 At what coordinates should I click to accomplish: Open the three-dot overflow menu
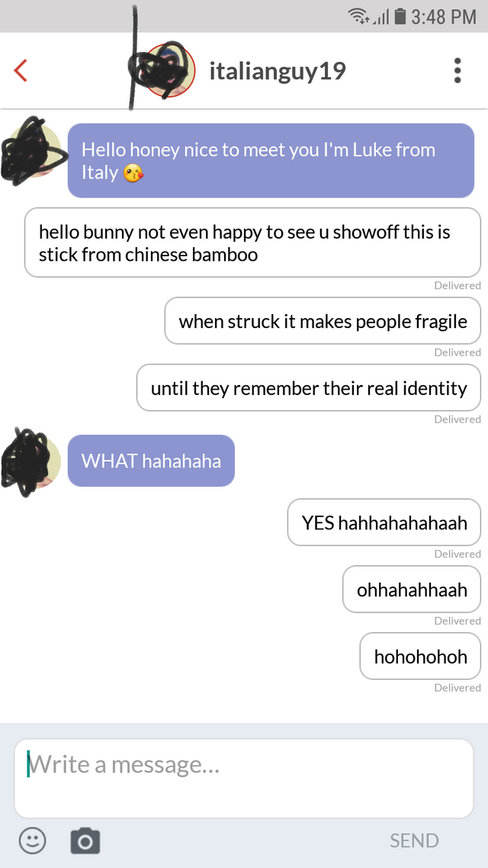[x=457, y=70]
